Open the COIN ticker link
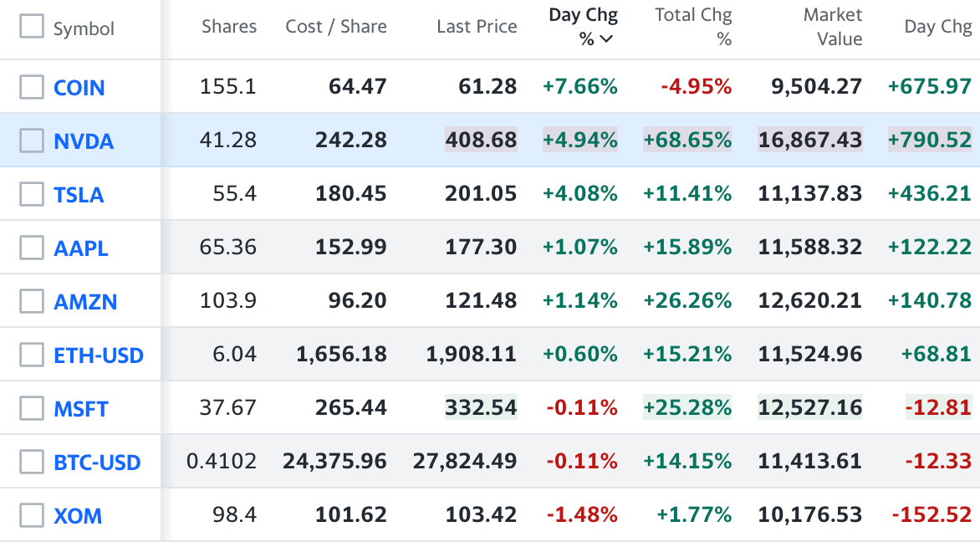 pos(79,88)
